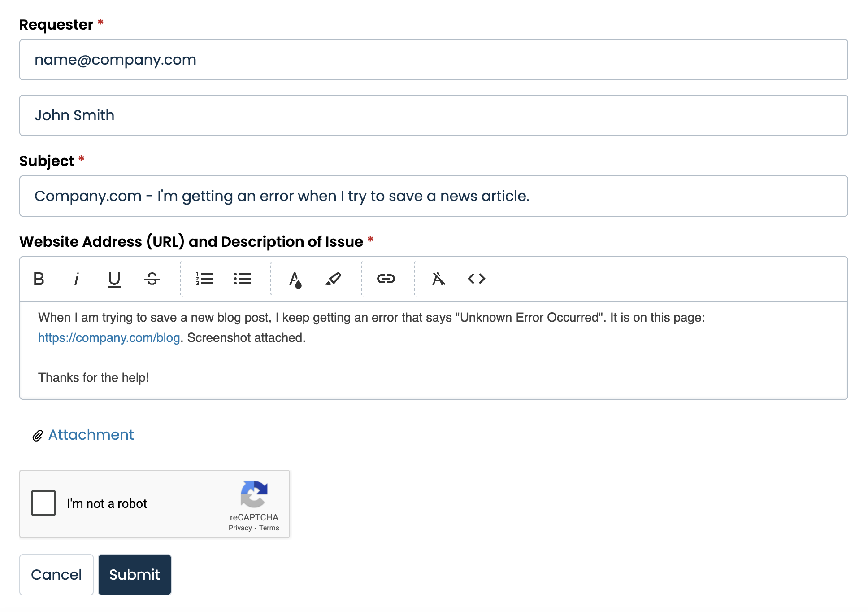Clear text formatting
This screenshot has width=868, height=612.
[x=438, y=279]
